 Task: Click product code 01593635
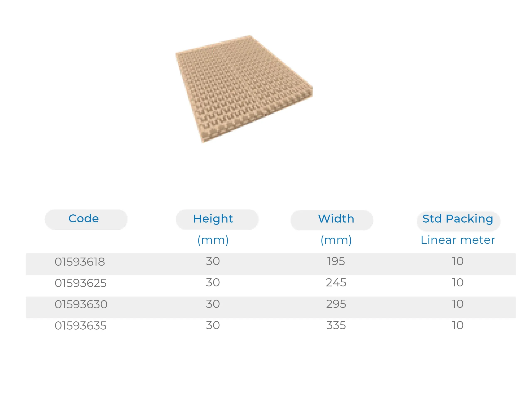[x=81, y=326]
